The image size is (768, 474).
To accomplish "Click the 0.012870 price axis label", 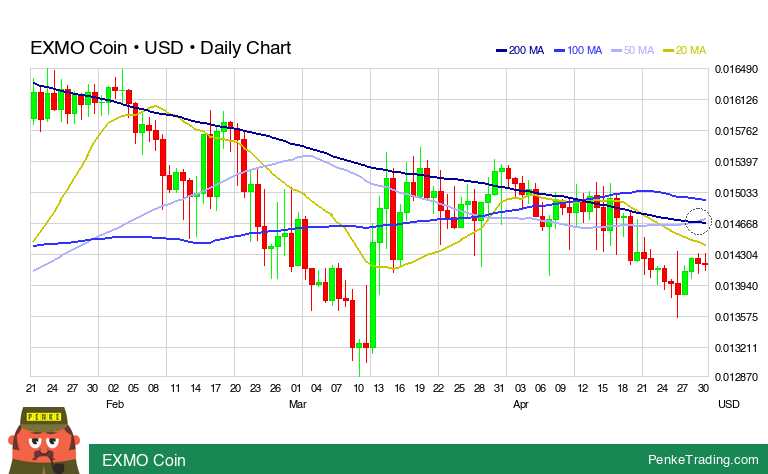I will (736, 377).
